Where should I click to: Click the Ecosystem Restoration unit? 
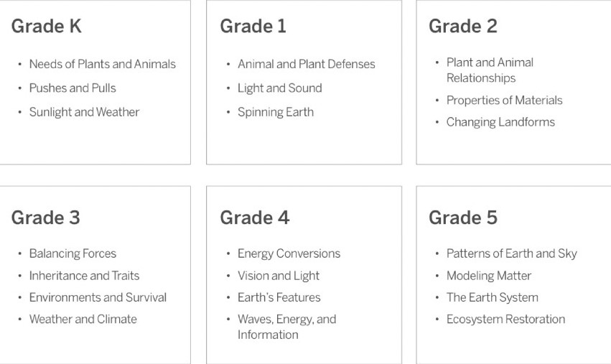pyautogui.click(x=505, y=319)
